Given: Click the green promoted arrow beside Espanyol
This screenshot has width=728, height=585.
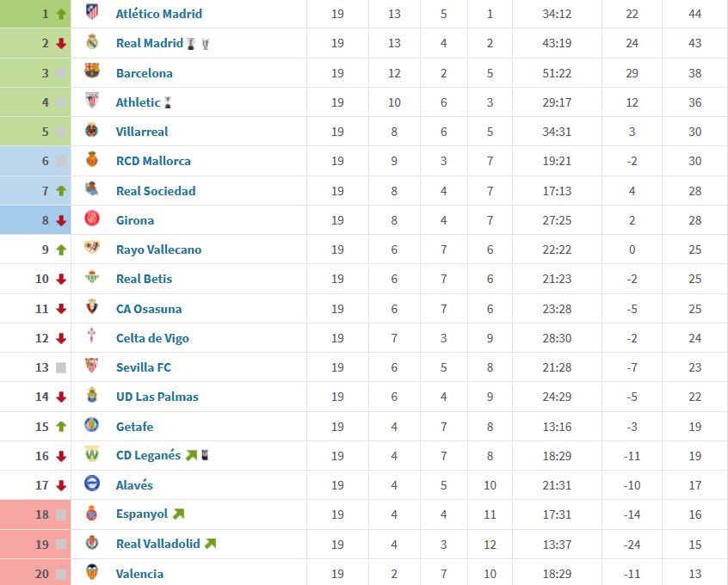Looking at the screenshot, I should pos(178,514).
